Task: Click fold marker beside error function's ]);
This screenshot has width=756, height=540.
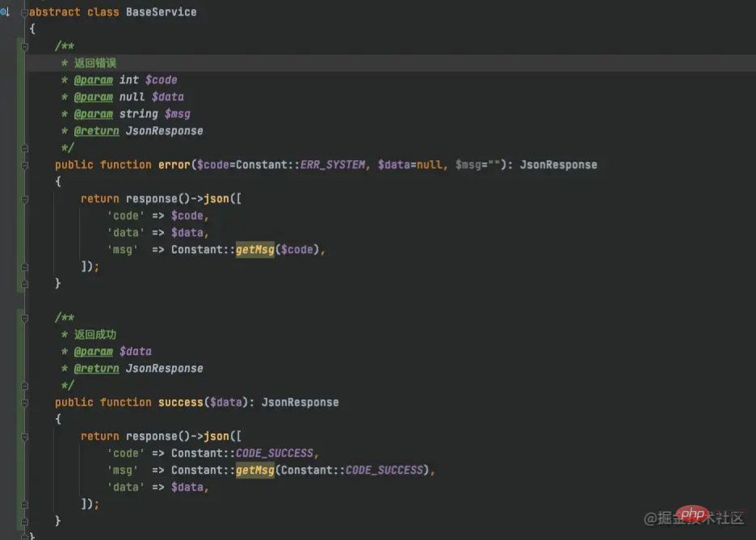Action: point(24,267)
